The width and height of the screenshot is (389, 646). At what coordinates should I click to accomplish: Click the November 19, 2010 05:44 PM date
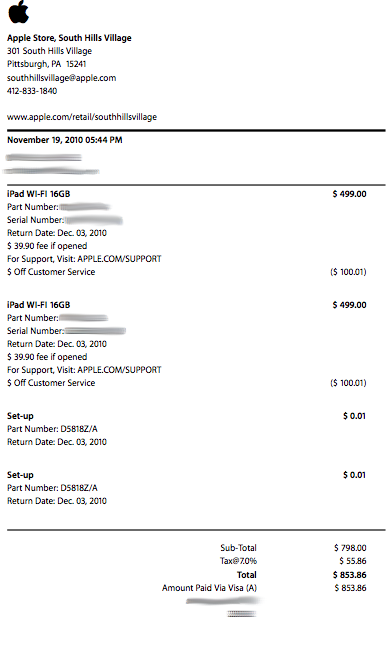pyautogui.click(x=65, y=140)
